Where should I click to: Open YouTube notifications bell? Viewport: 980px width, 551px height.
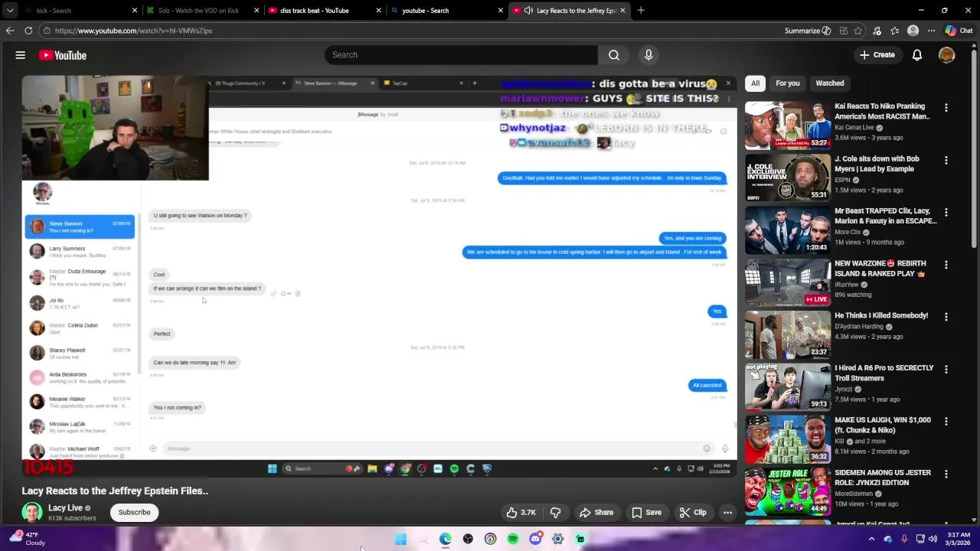917,55
